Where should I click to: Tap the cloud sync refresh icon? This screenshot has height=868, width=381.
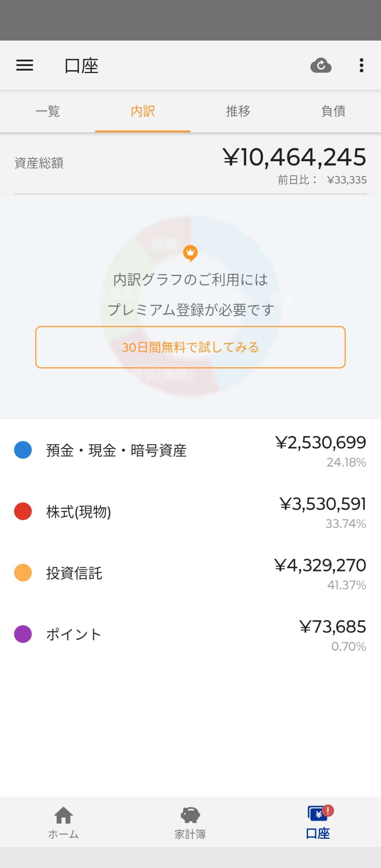tap(321, 65)
